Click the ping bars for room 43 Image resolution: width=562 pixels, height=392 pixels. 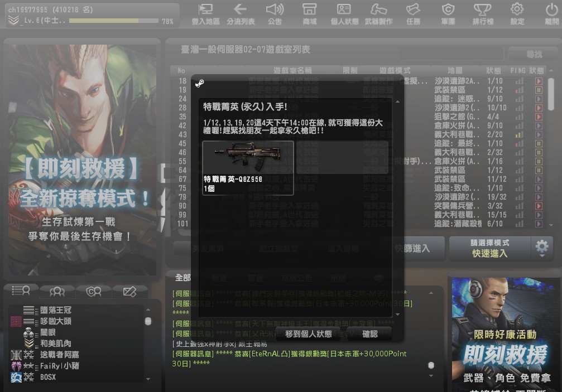pos(519,134)
